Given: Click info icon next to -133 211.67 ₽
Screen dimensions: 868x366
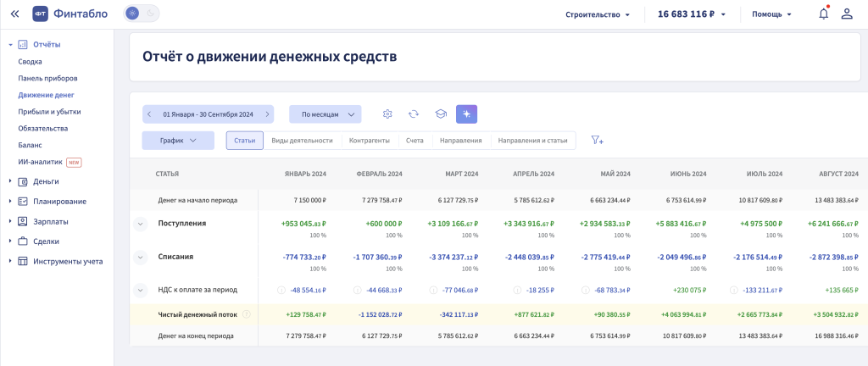Looking at the screenshot, I should tap(734, 290).
